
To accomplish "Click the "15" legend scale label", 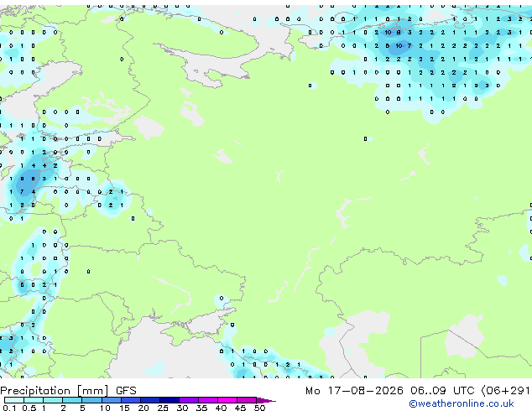I will point(124,408).
